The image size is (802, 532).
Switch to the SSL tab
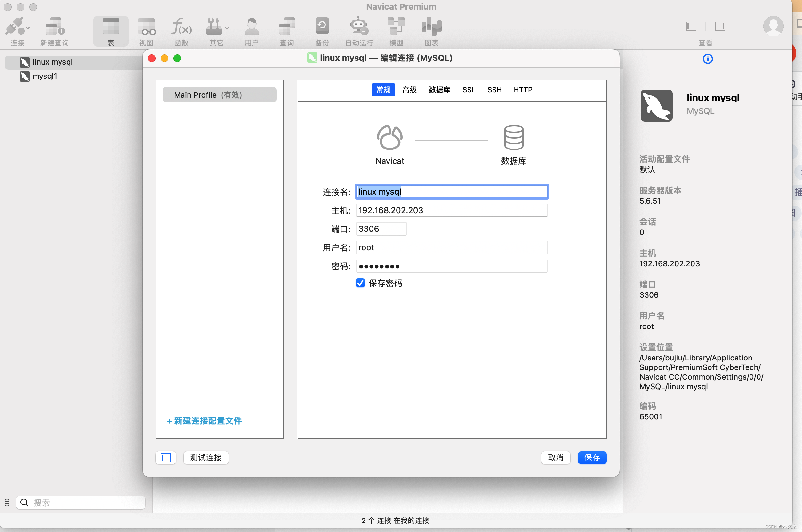click(469, 90)
